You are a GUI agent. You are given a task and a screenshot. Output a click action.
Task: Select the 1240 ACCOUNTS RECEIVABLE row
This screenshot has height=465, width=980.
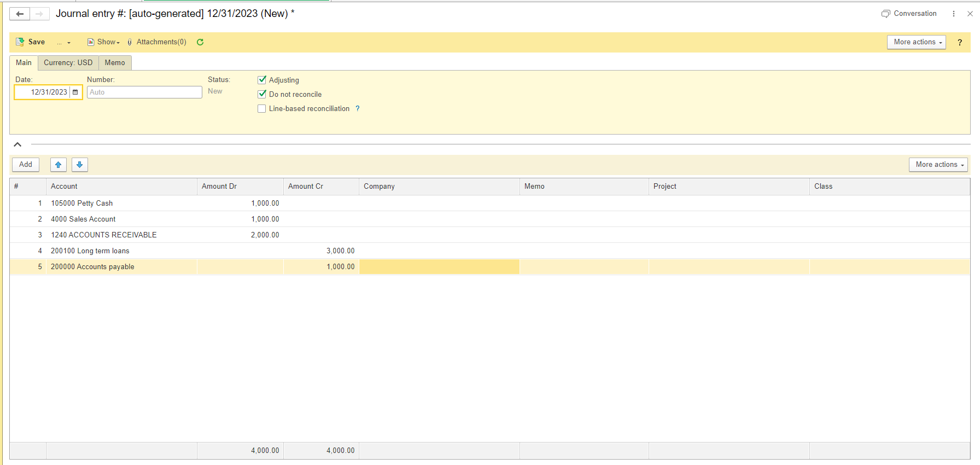[489, 235]
